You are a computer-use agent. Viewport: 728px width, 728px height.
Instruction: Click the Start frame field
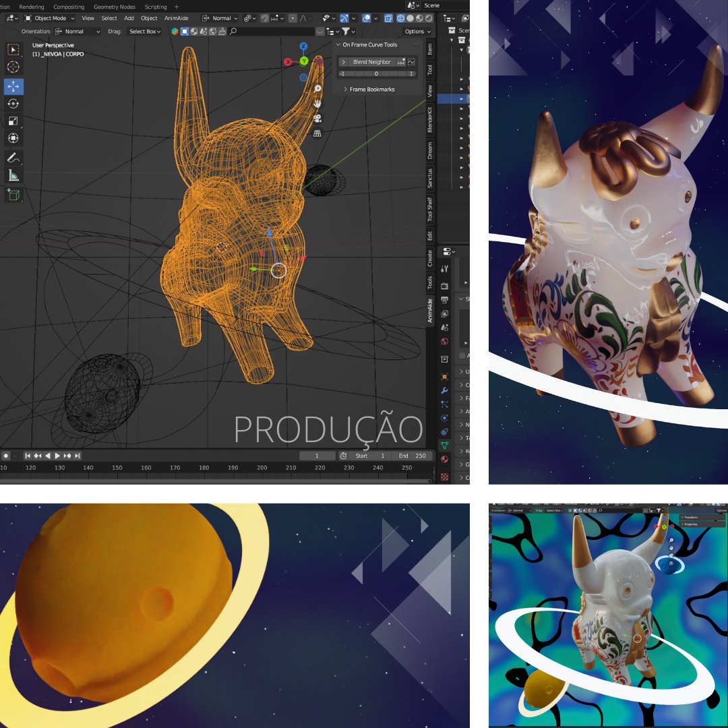370,456
